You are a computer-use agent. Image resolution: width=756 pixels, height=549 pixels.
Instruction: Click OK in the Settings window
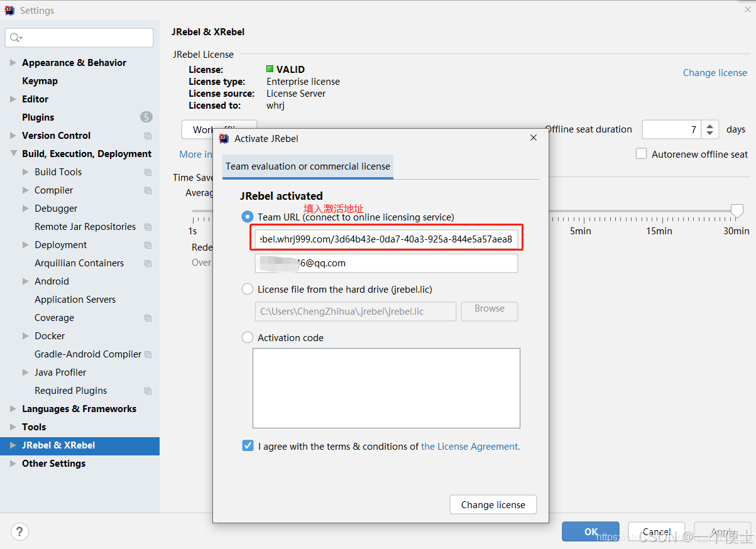(591, 531)
